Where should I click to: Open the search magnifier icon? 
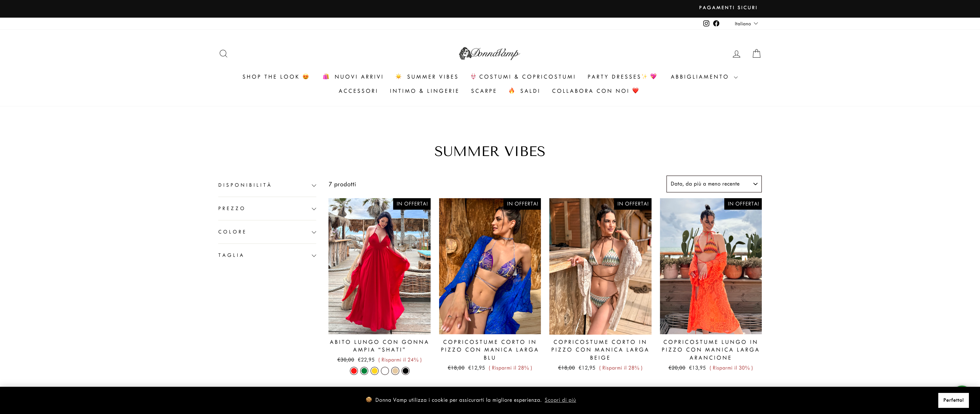223,54
